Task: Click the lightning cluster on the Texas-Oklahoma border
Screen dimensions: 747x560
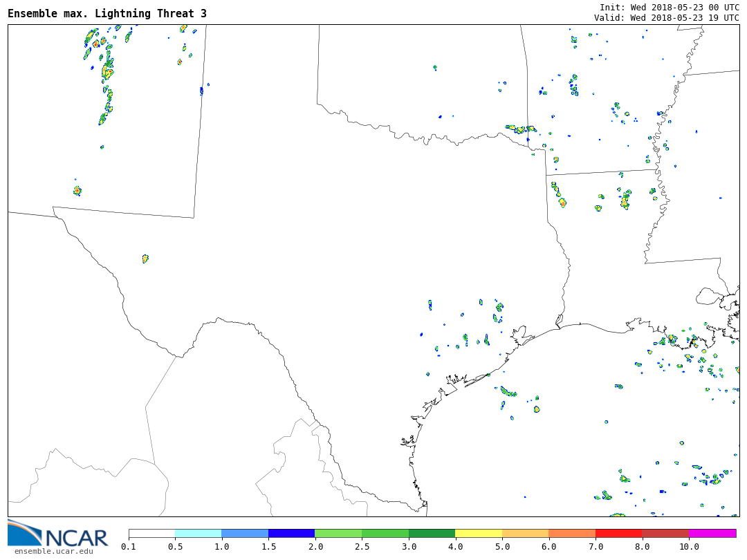Action: 520,129
